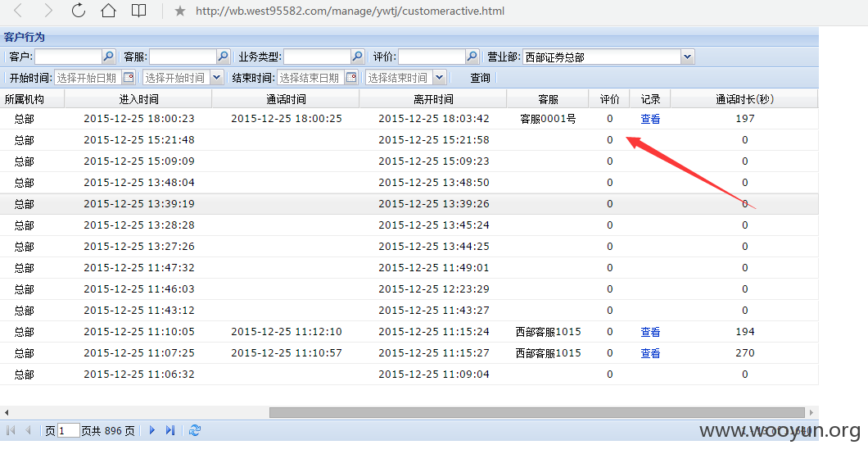868x454 pixels.
Task: Jump to the last page using pager icon
Action: [x=170, y=430]
